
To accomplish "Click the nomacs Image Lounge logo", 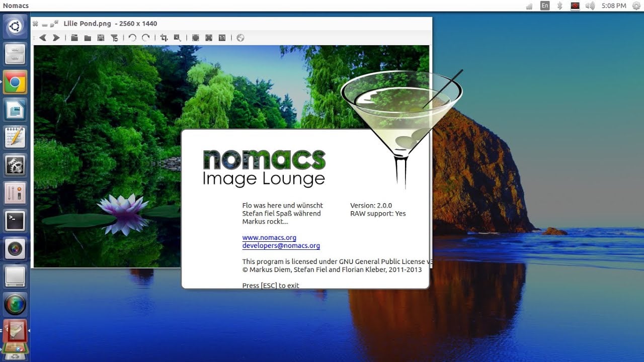I will coord(264,168).
